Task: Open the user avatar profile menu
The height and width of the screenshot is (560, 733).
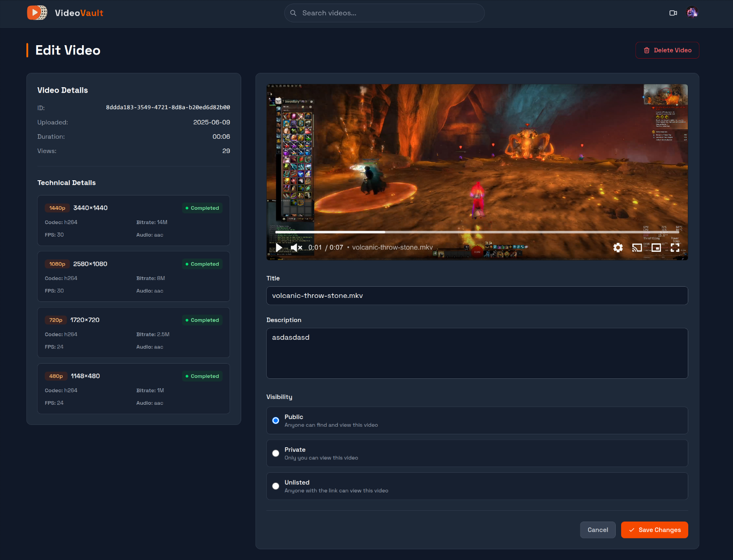Action: tap(692, 13)
